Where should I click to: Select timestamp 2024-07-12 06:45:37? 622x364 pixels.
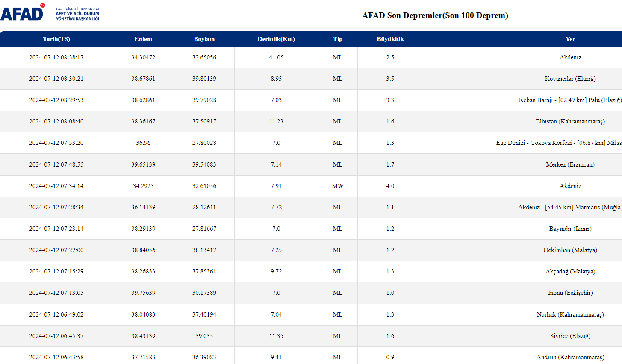tap(56, 336)
